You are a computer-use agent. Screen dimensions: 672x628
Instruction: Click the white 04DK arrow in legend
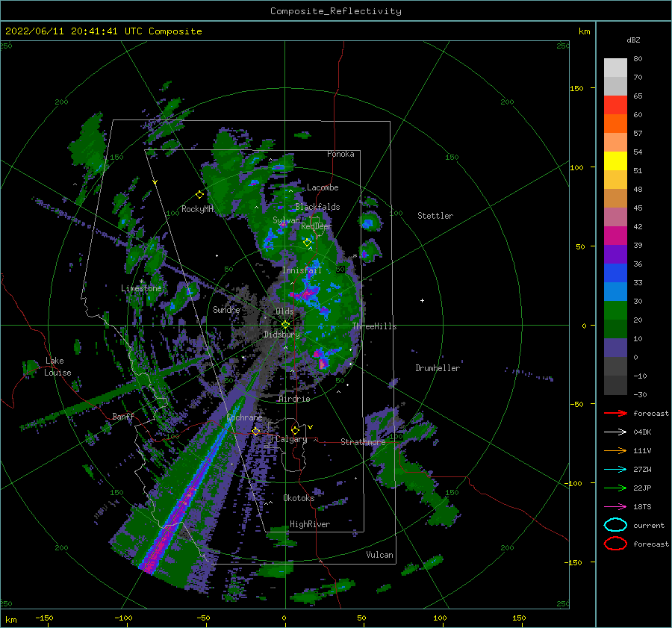pos(615,432)
